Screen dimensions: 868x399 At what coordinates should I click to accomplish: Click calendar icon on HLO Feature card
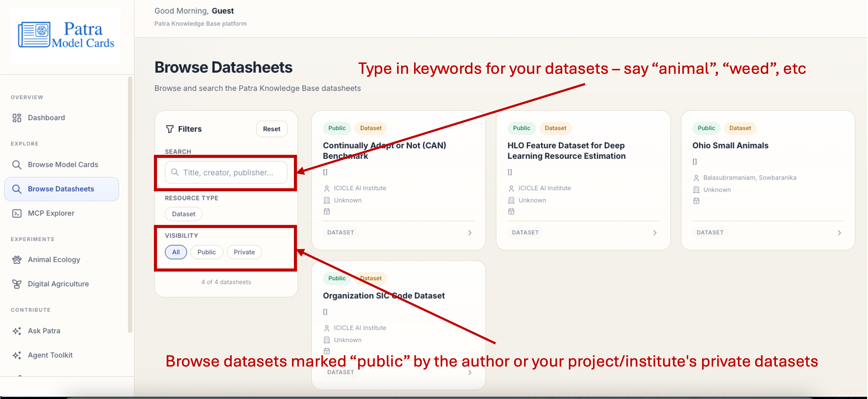(511, 212)
